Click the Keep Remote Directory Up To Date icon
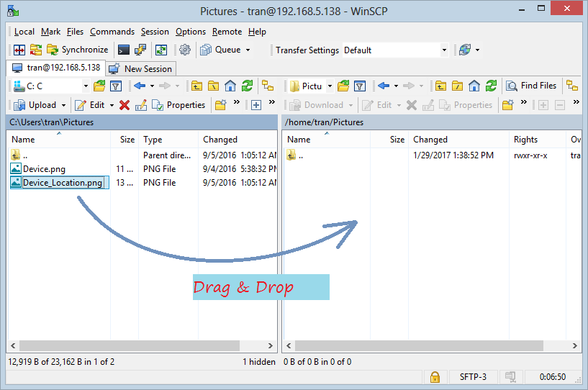Screen dimensions: 588x390 [x=161, y=50]
